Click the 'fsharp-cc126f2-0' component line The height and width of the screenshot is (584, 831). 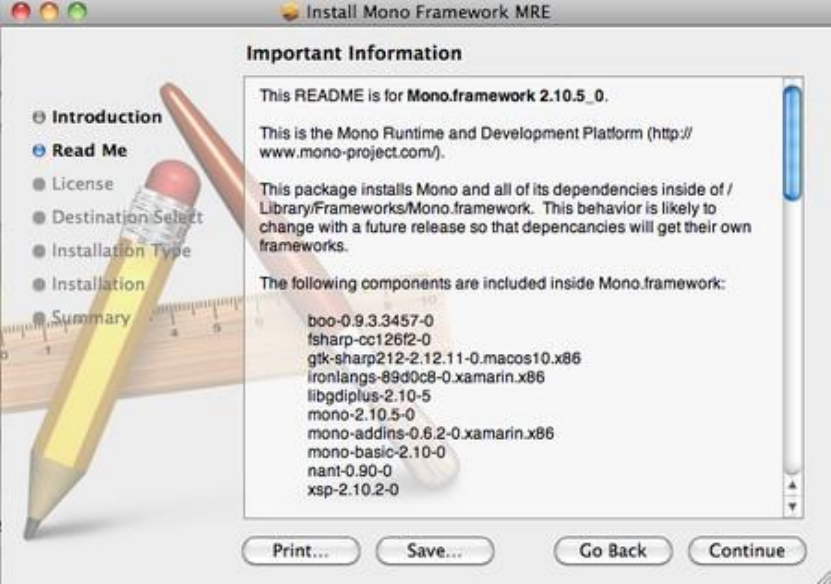[369, 339]
